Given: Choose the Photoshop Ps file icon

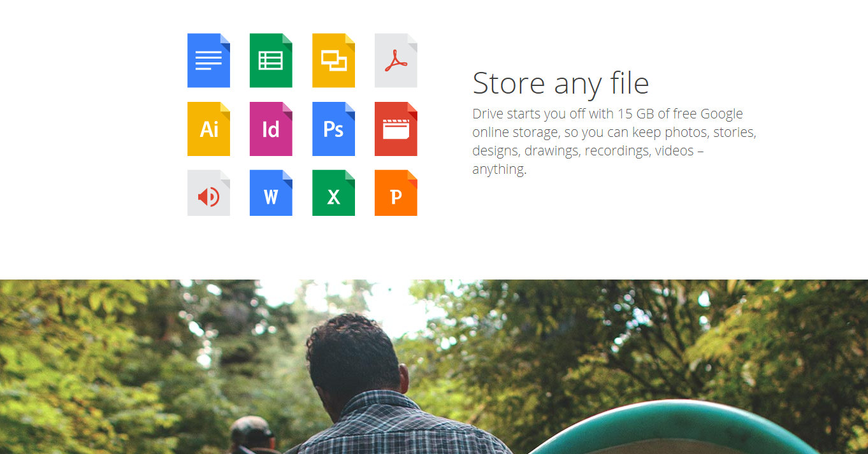Looking at the screenshot, I should 333,129.
